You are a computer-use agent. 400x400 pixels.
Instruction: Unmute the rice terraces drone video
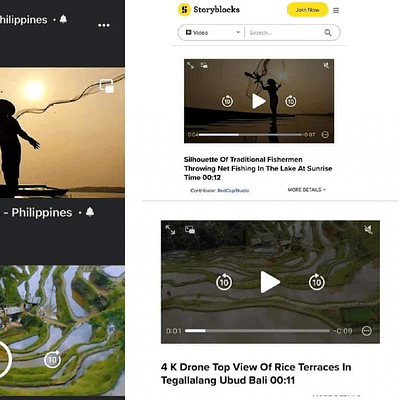coord(368,229)
